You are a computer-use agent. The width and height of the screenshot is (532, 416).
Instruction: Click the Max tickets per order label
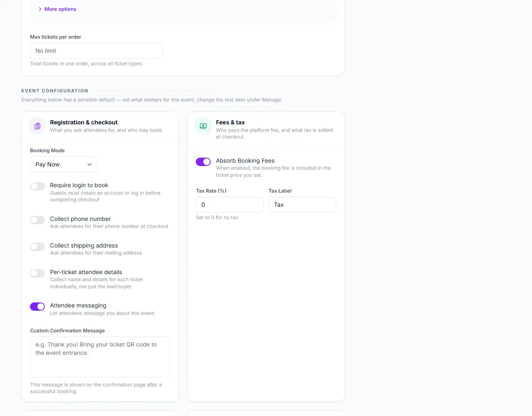pyautogui.click(x=56, y=37)
